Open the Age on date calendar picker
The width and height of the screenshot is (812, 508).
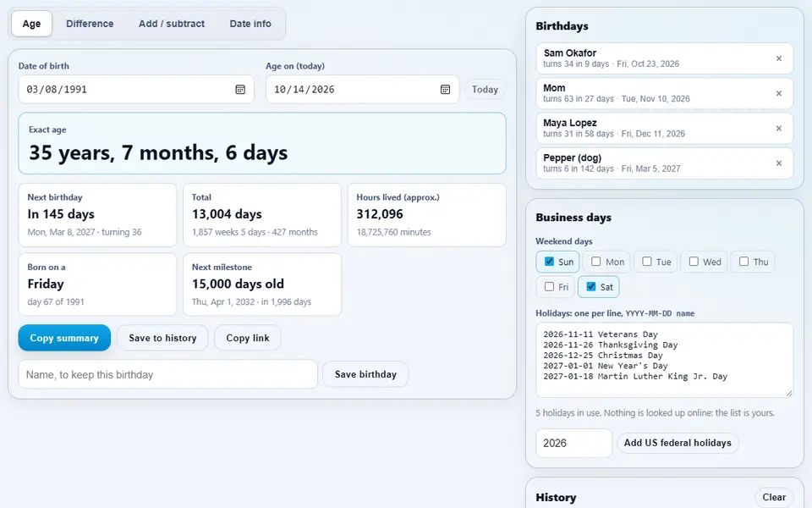pos(446,89)
